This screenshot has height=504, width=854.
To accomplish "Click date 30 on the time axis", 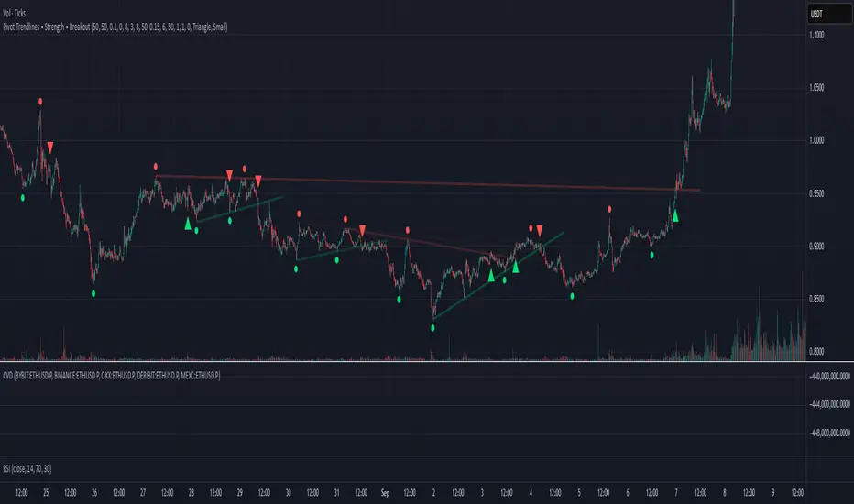I will (288, 493).
